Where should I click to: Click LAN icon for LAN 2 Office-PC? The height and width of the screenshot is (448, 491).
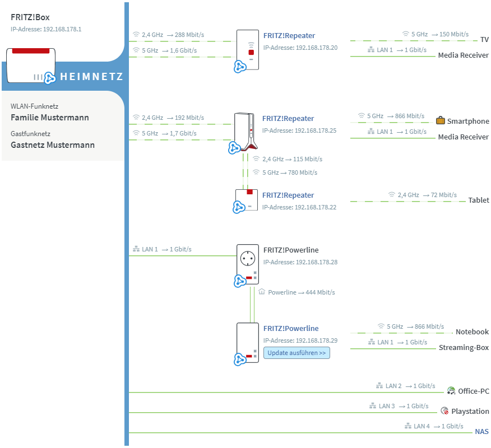tap(379, 386)
